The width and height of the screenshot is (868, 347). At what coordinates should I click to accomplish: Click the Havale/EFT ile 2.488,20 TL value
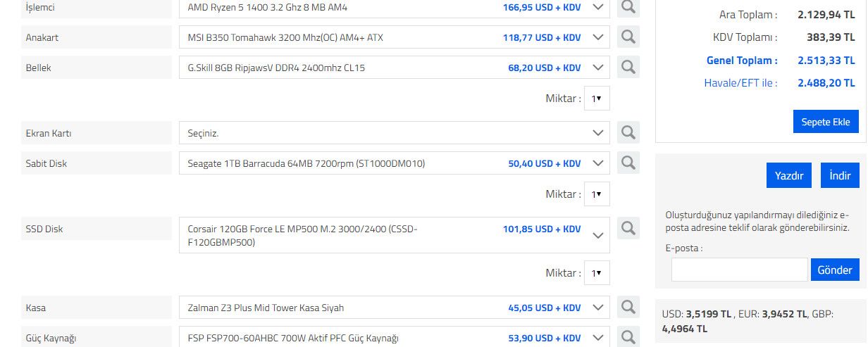[826, 83]
